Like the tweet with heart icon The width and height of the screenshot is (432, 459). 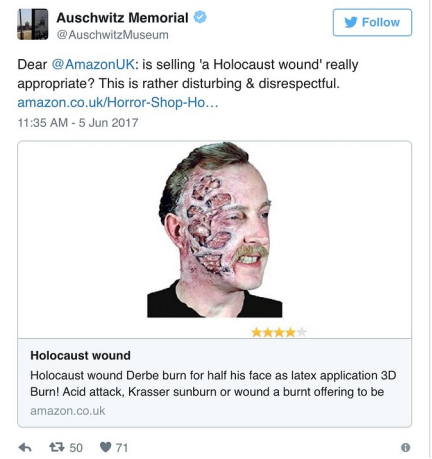tap(105, 447)
